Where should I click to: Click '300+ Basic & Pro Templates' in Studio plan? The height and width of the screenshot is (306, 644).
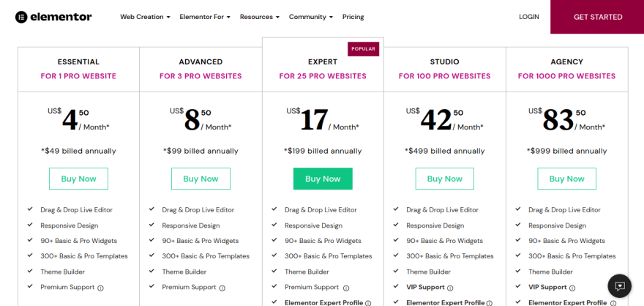click(x=450, y=256)
